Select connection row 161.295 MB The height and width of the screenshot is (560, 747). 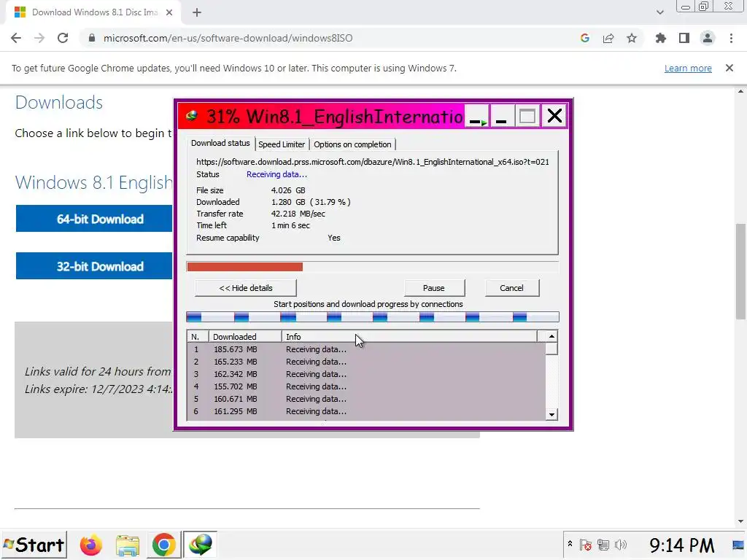(x=366, y=411)
